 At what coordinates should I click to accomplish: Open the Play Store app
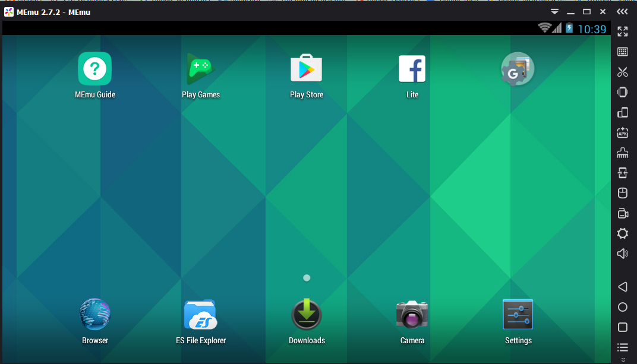[306, 68]
